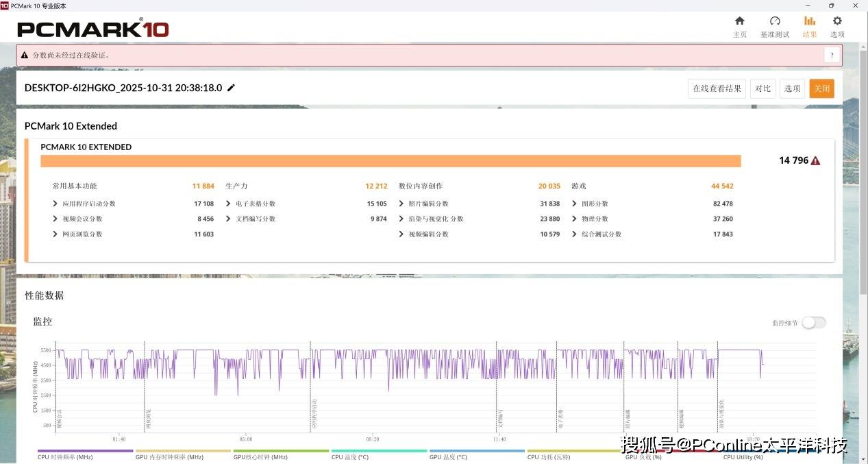868x464 pixels.
Task: Expand the 图形分数 row
Action: [575, 204]
